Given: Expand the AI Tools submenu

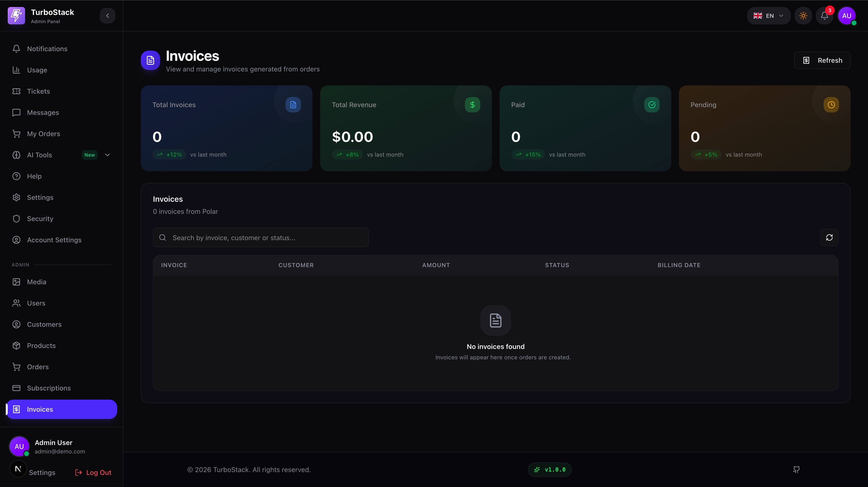Looking at the screenshot, I should tap(108, 155).
